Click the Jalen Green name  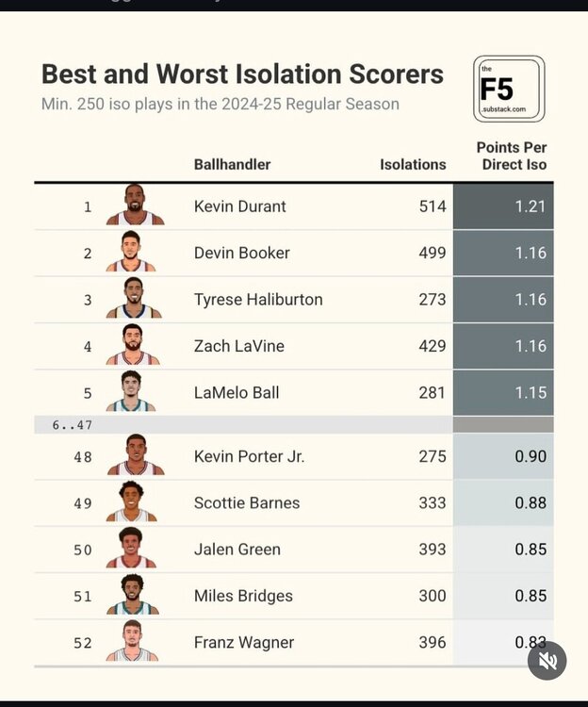tap(237, 549)
